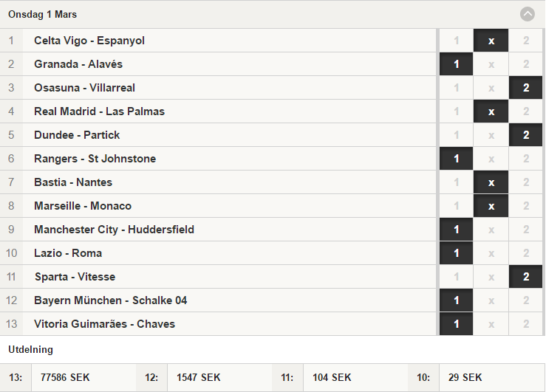Select 2 for Rangers - St Johnstone

[526, 159]
